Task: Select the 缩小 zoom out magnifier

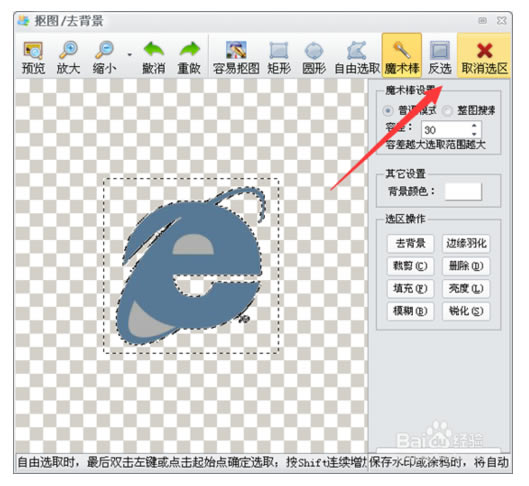Action: [x=105, y=58]
